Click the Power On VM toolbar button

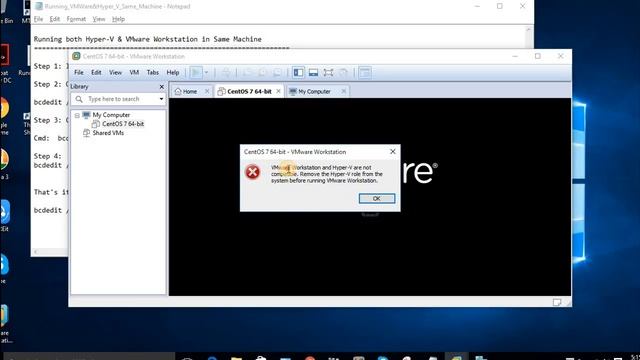[x=196, y=73]
